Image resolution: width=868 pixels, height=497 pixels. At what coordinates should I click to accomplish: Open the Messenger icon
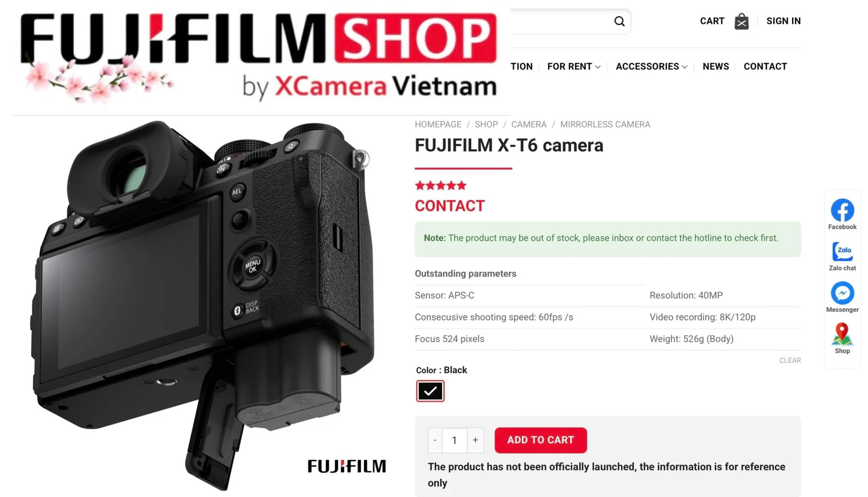pos(842,293)
